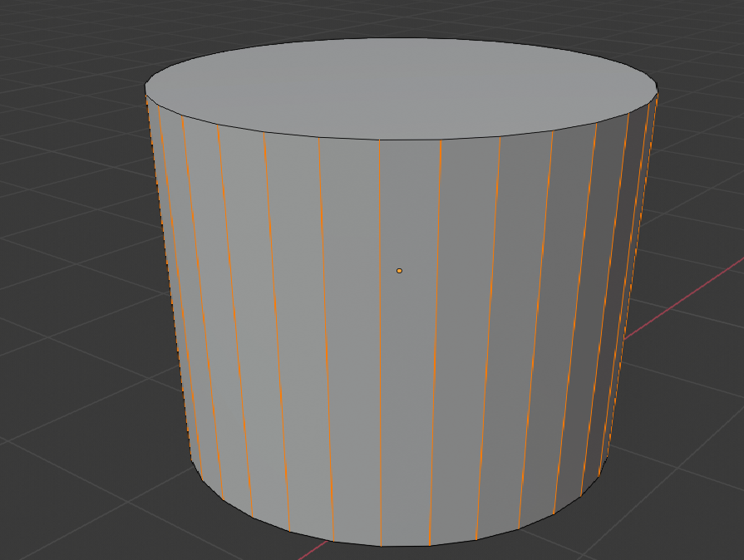Click the cylinder's orange origin point
Viewport: 744px width, 560px height.
[x=399, y=271]
